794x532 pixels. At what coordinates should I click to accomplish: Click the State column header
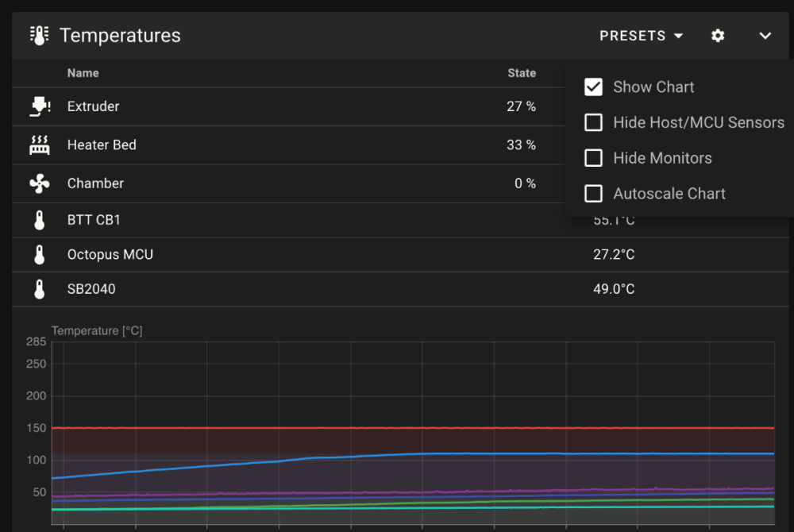click(x=522, y=73)
